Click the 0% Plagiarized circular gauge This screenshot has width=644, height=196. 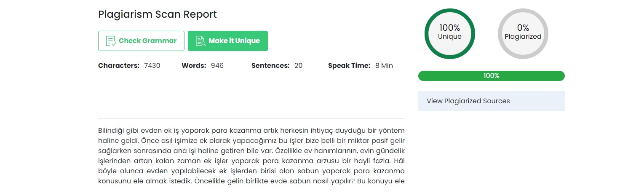[523, 34]
